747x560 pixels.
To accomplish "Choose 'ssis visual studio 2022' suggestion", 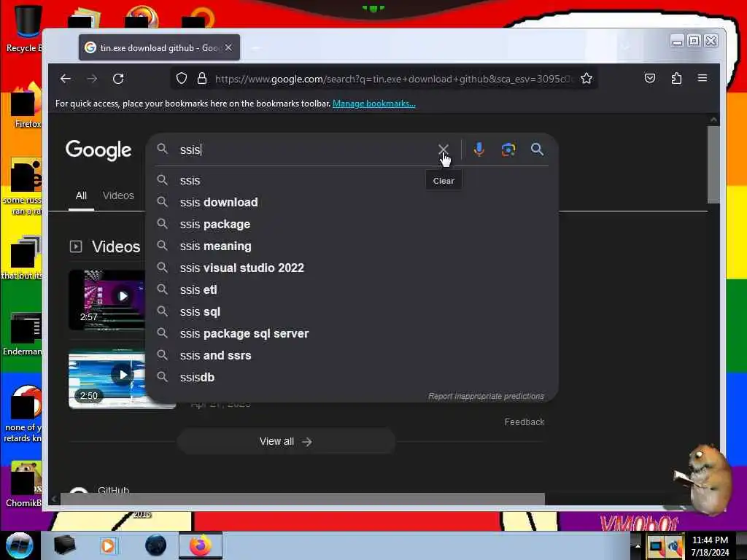I will coord(352,268).
